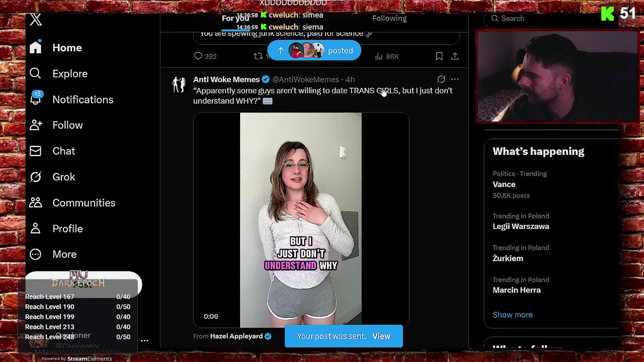
Task: Click the Grok slashed-circle icon
Action: pos(35,177)
